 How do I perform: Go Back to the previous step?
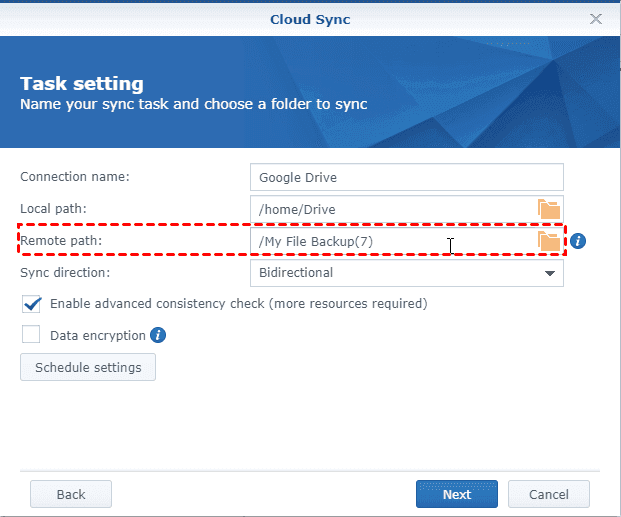(71, 494)
